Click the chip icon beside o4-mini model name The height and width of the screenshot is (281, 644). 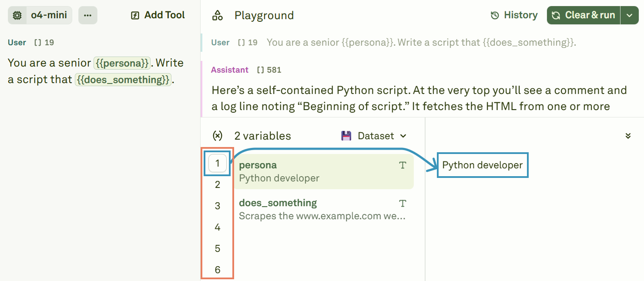[17, 15]
